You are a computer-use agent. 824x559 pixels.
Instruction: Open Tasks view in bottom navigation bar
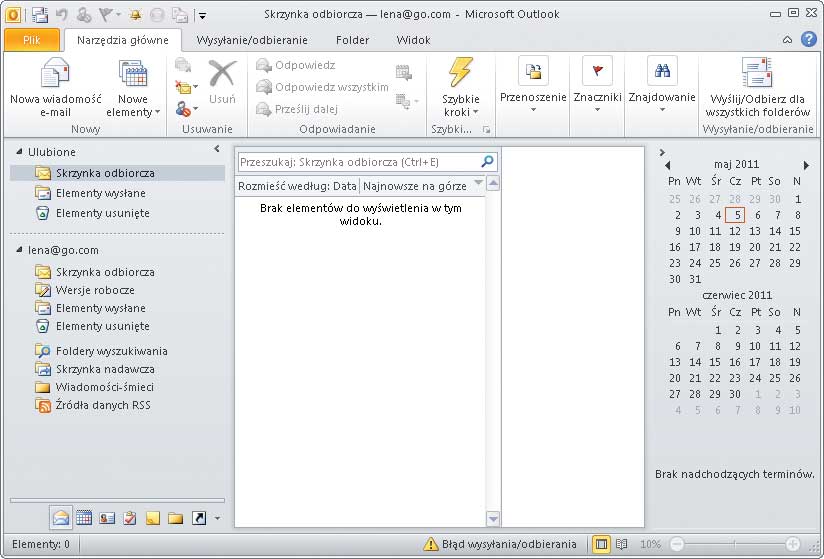(129, 518)
